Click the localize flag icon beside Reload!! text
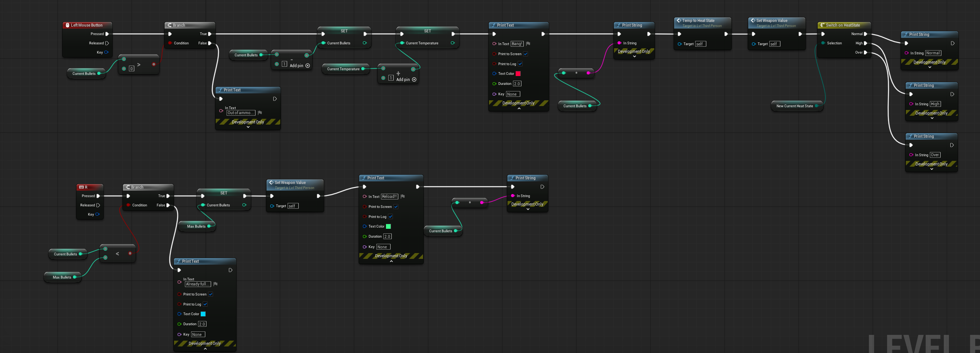 (403, 197)
